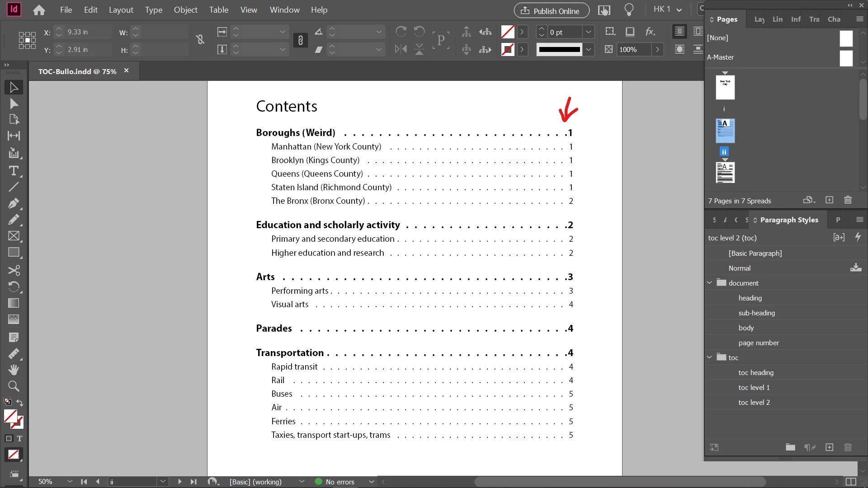Swap fill and stroke colors
Image resolution: width=868 pixels, height=488 pixels.
click(x=20, y=402)
